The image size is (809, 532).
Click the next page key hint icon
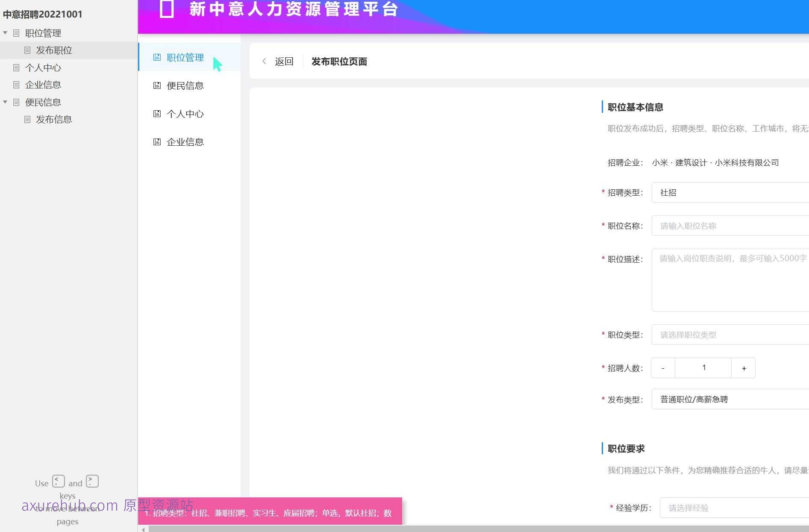tap(92, 481)
